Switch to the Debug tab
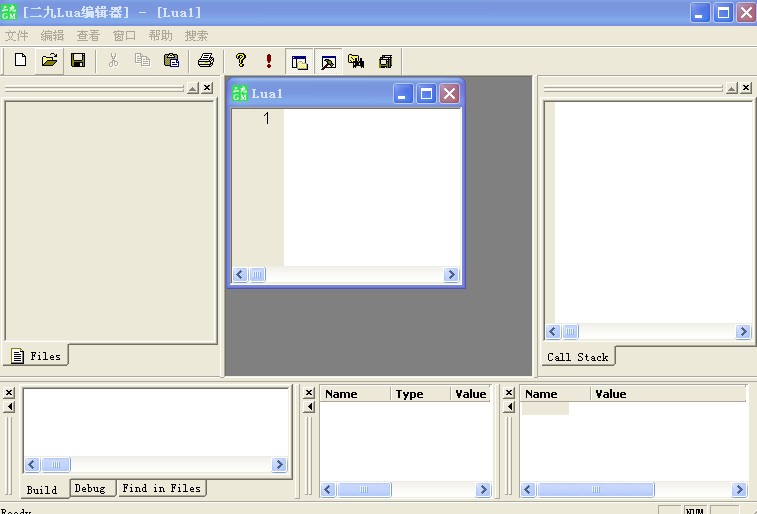Viewport: 757px width, 514px height. 90,489
